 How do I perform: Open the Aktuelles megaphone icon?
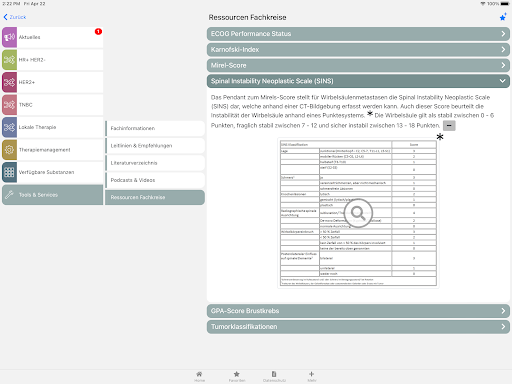point(9,37)
